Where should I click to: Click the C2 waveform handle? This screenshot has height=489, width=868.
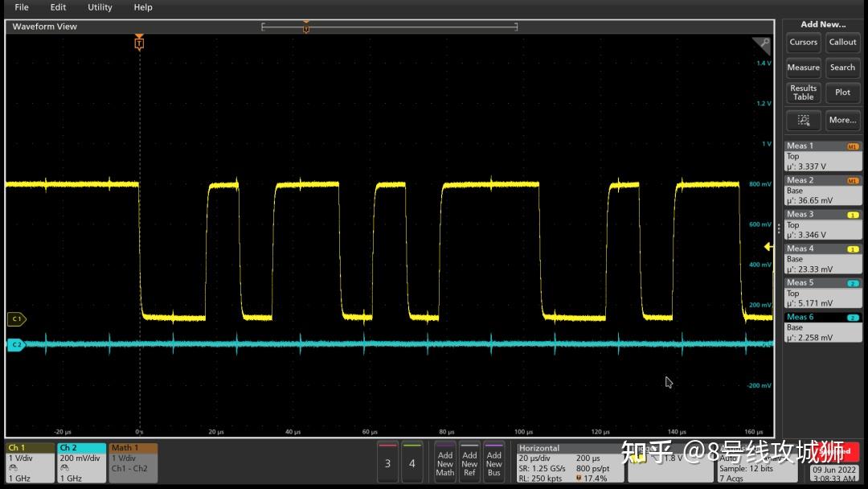click(x=17, y=344)
